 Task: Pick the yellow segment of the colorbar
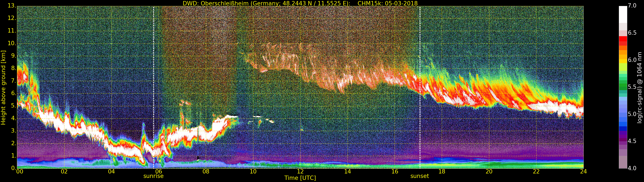[x=623, y=61]
